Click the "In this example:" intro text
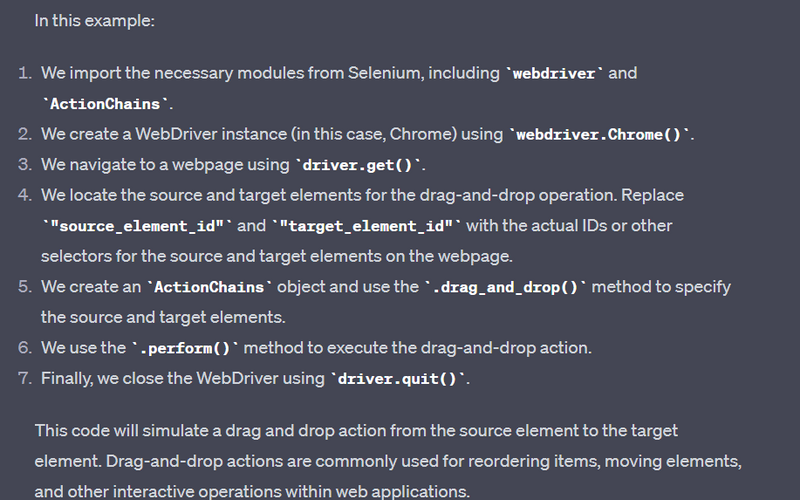800x500 pixels. pyautogui.click(x=94, y=20)
